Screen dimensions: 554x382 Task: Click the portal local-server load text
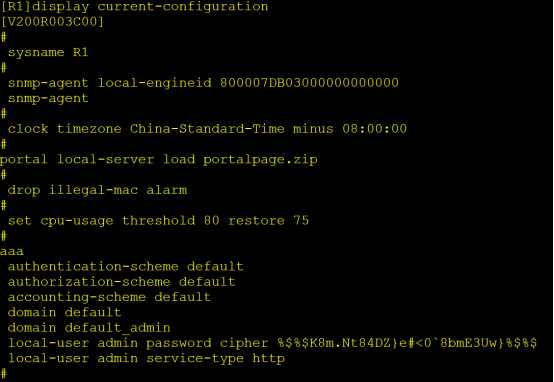[x=98, y=160]
